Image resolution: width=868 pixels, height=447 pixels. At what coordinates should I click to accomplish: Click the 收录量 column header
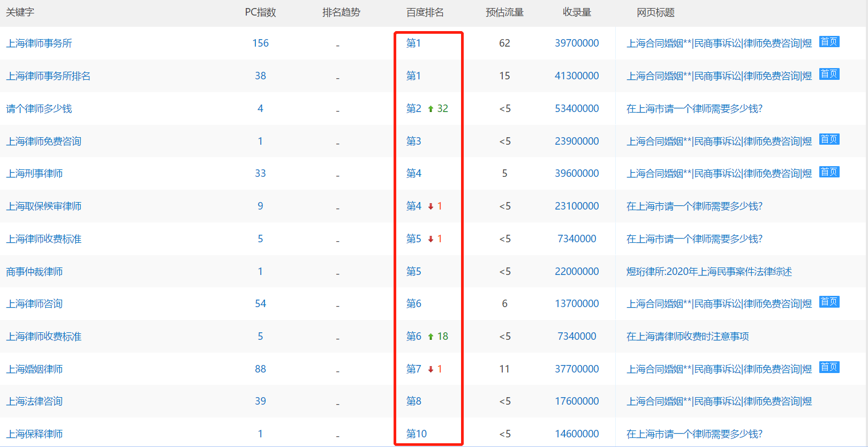(x=577, y=12)
